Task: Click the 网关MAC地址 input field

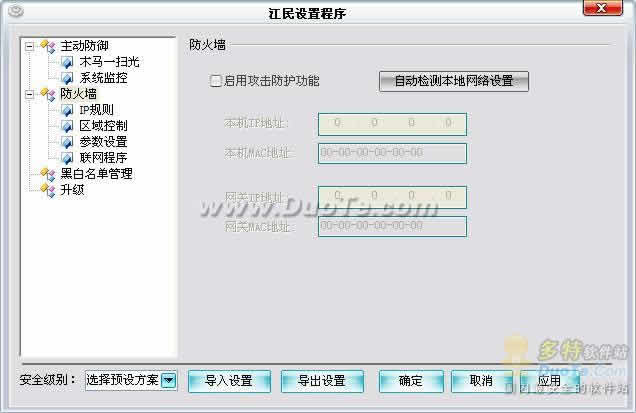Action: (x=392, y=226)
